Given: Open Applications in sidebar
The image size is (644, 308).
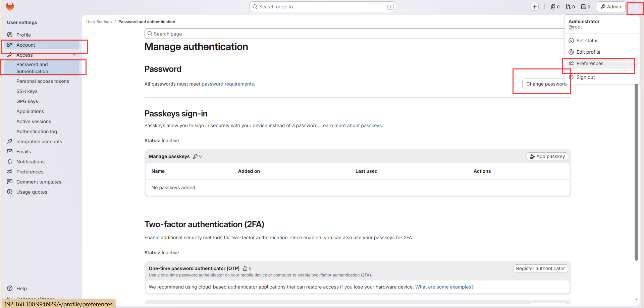Looking at the screenshot, I should click(x=30, y=111).
